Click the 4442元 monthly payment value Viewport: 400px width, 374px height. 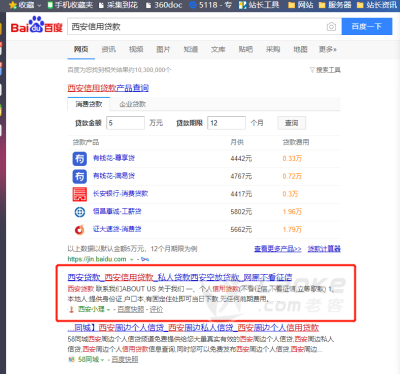(241, 159)
